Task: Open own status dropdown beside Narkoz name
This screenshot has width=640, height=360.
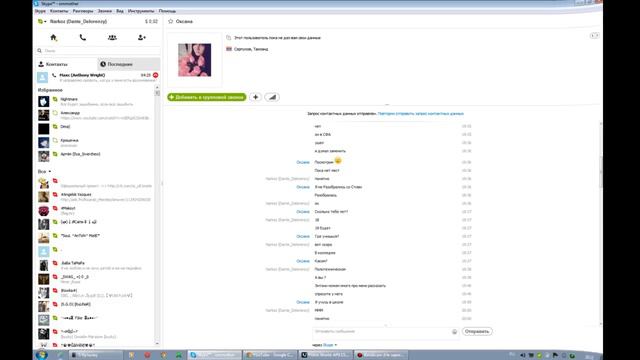Action: click(42, 21)
